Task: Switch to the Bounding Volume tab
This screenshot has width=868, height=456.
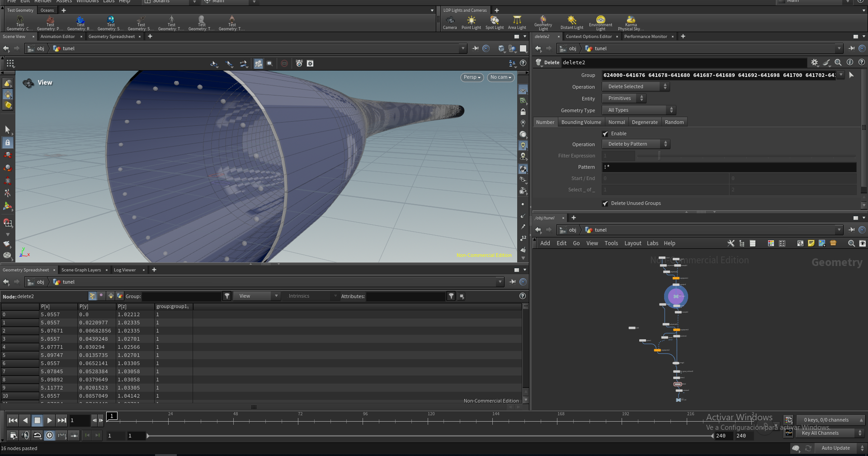Action: point(581,122)
